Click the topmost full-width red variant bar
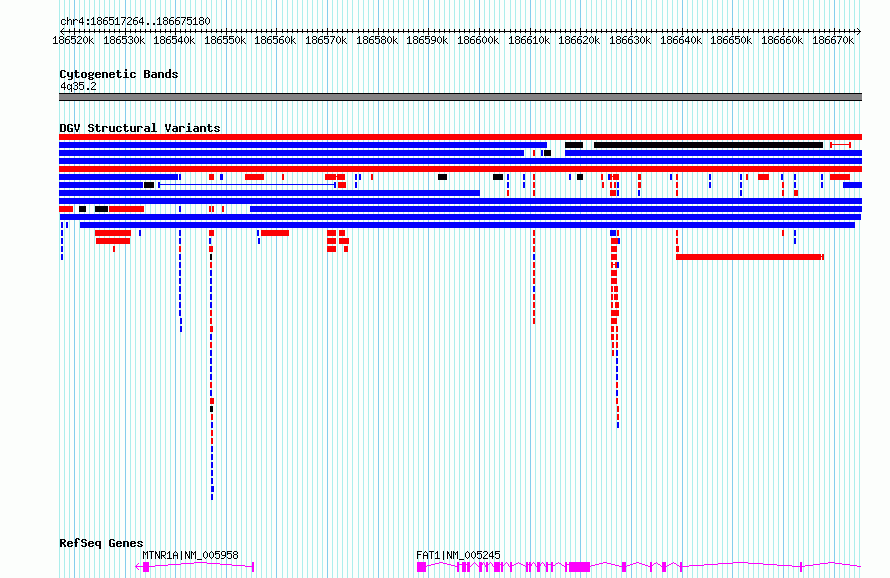Screen dimensions: 890x578 pos(460,137)
